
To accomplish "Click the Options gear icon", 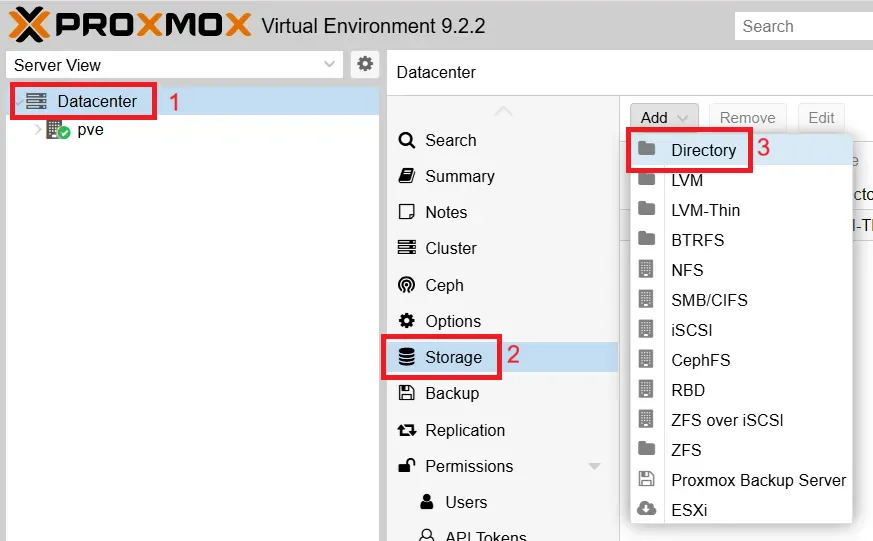I will click(x=406, y=321).
